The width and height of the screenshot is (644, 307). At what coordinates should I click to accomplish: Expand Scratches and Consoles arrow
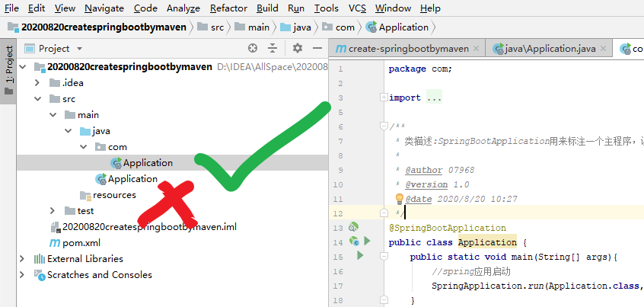tap(22, 275)
